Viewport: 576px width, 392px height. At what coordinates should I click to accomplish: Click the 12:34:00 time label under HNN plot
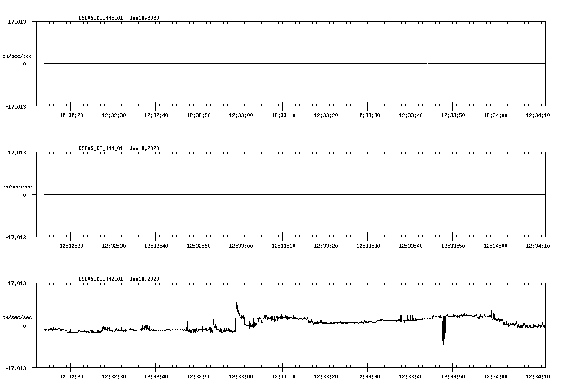[495, 246]
